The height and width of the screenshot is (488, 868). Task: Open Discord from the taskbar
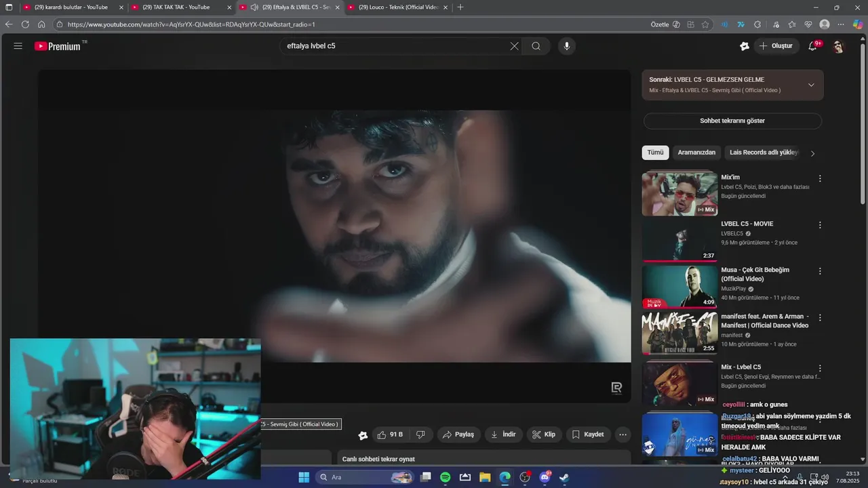[545, 477]
